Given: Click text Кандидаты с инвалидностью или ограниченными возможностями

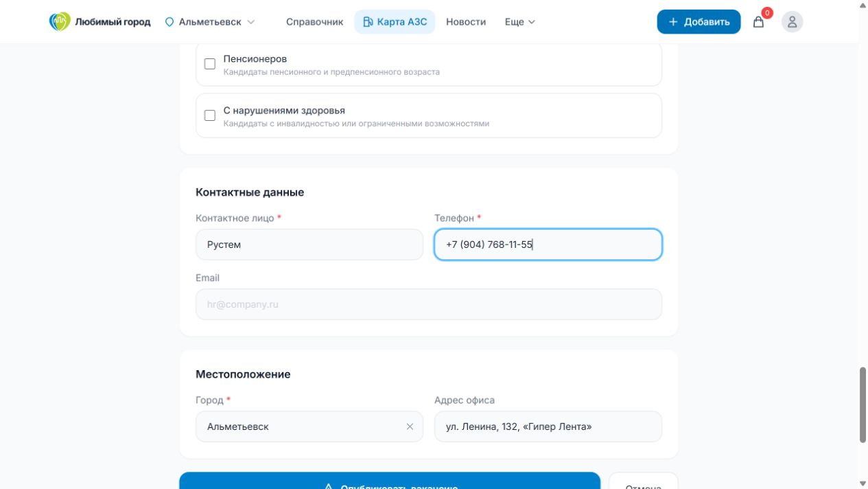Looking at the screenshot, I should [x=356, y=124].
